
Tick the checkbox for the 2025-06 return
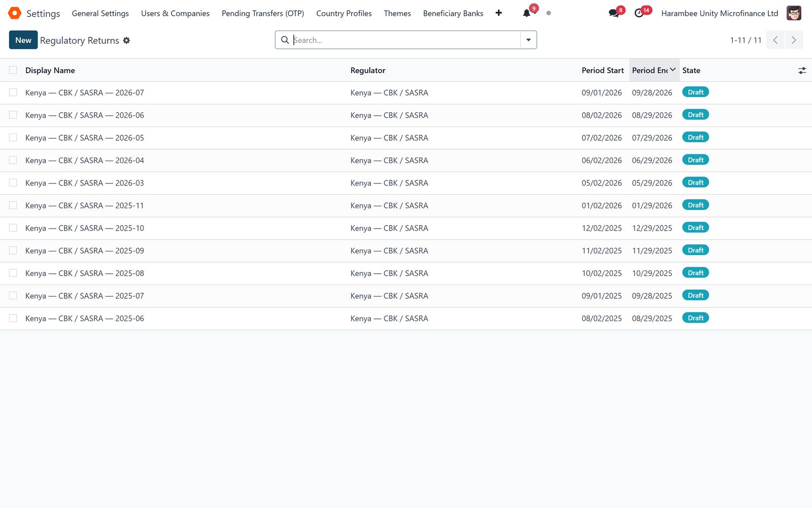13,318
